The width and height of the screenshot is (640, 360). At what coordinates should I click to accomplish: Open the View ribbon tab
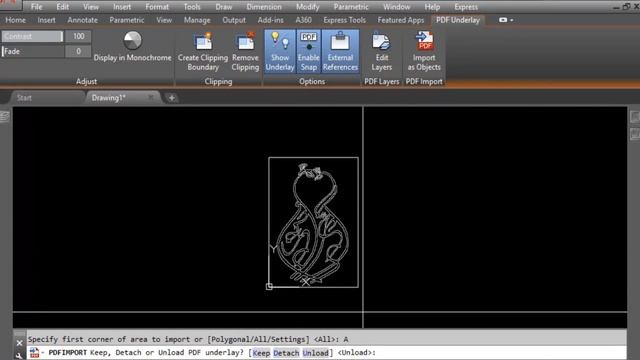pos(164,20)
